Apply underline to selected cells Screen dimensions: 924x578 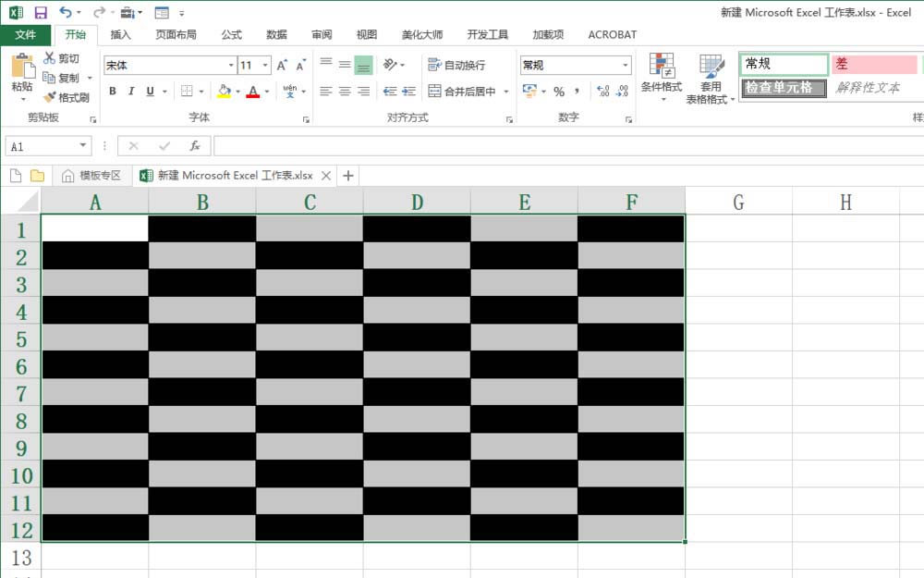pyautogui.click(x=148, y=91)
